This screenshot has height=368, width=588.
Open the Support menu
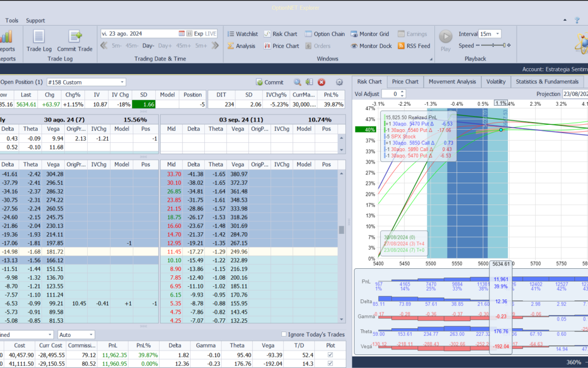point(35,20)
